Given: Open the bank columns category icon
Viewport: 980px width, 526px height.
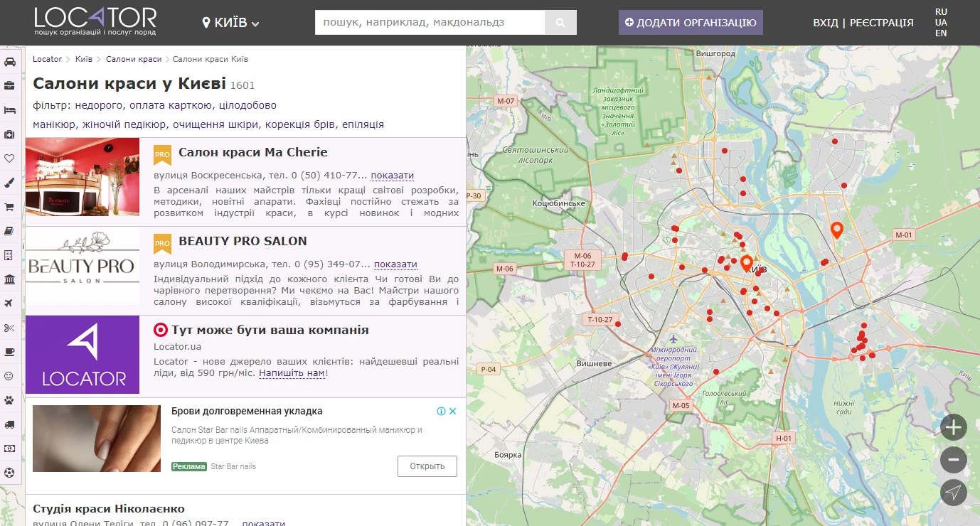Looking at the screenshot, I should click(9, 279).
